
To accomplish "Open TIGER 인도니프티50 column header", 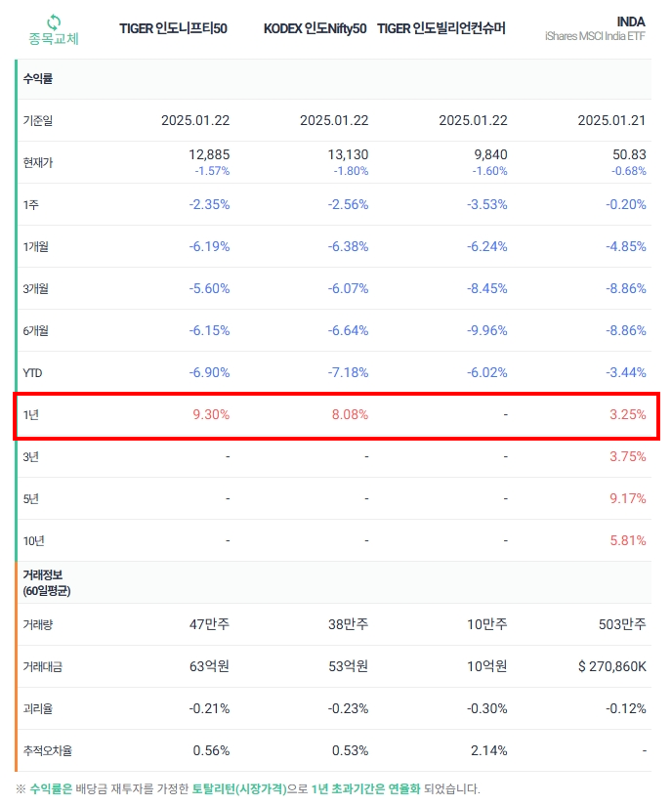I will tap(173, 28).
